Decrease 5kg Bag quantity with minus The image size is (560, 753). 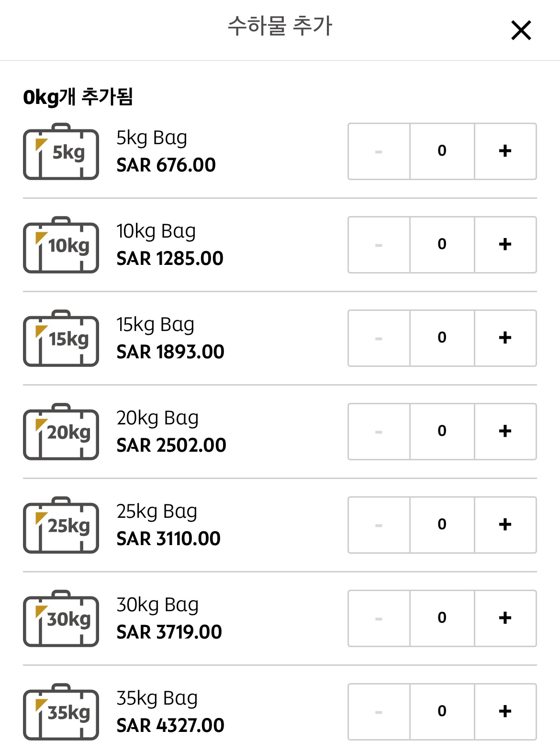[x=379, y=151]
